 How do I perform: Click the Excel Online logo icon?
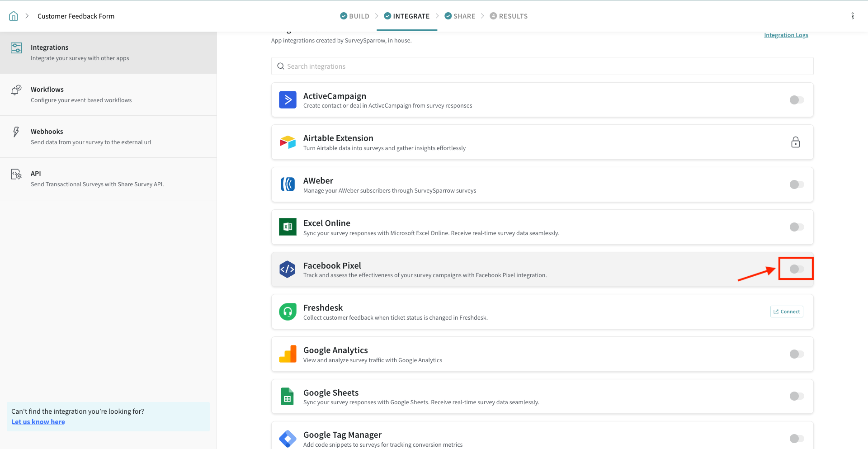[288, 227]
